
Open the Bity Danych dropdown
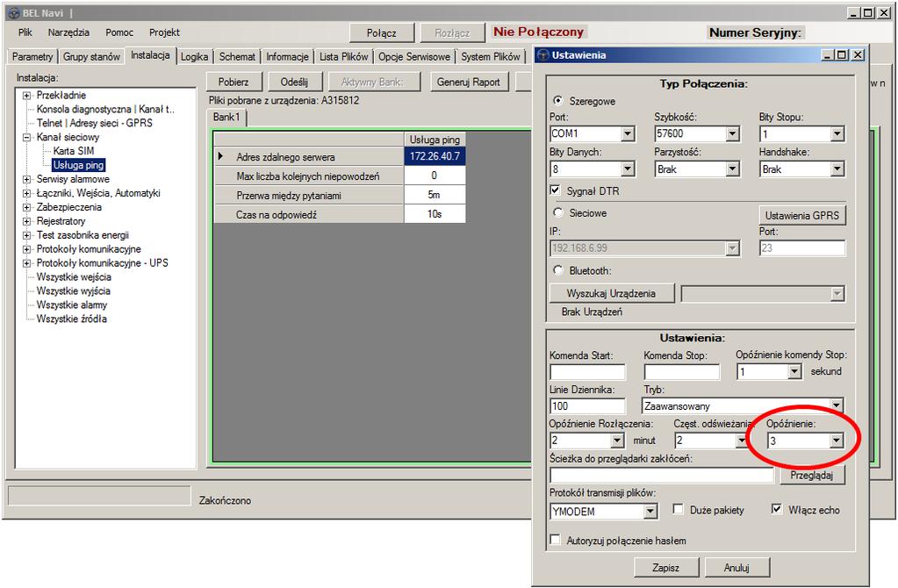tap(628, 169)
